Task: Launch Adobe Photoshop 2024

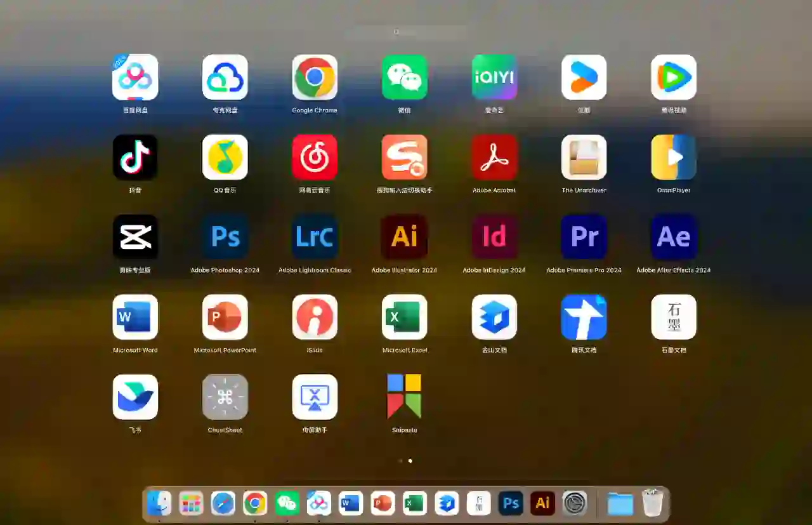Action: point(225,237)
